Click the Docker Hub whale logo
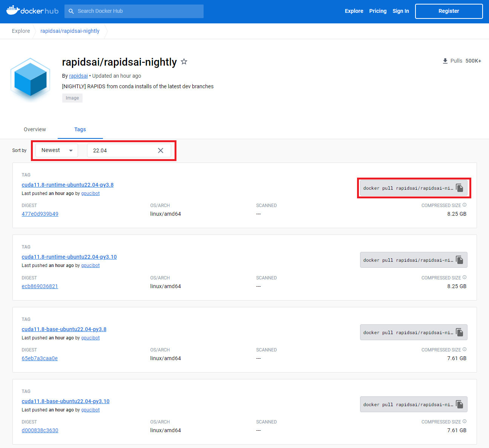This screenshot has width=489, height=448. [32, 11]
